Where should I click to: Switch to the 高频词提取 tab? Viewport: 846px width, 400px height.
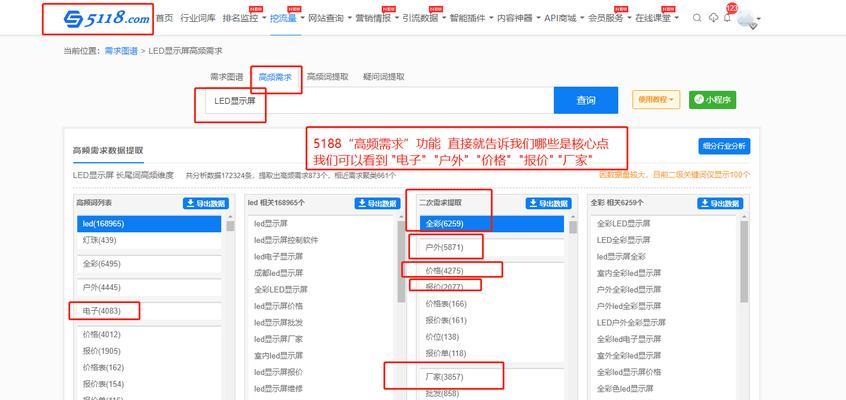pos(328,77)
